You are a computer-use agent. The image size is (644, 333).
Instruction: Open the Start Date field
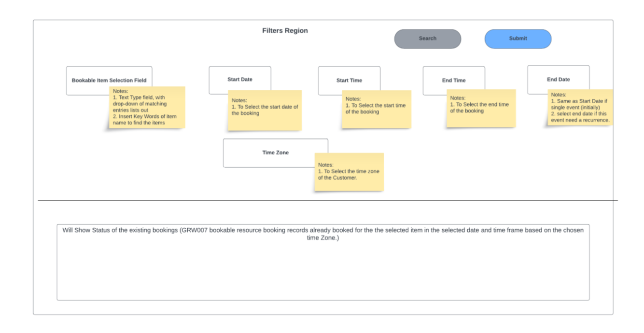(x=239, y=79)
